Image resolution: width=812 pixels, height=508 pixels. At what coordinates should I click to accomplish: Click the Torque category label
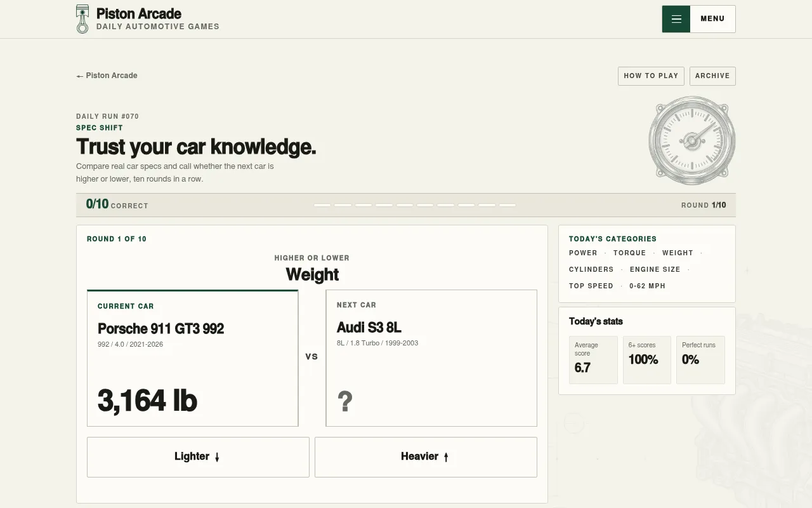click(x=629, y=253)
